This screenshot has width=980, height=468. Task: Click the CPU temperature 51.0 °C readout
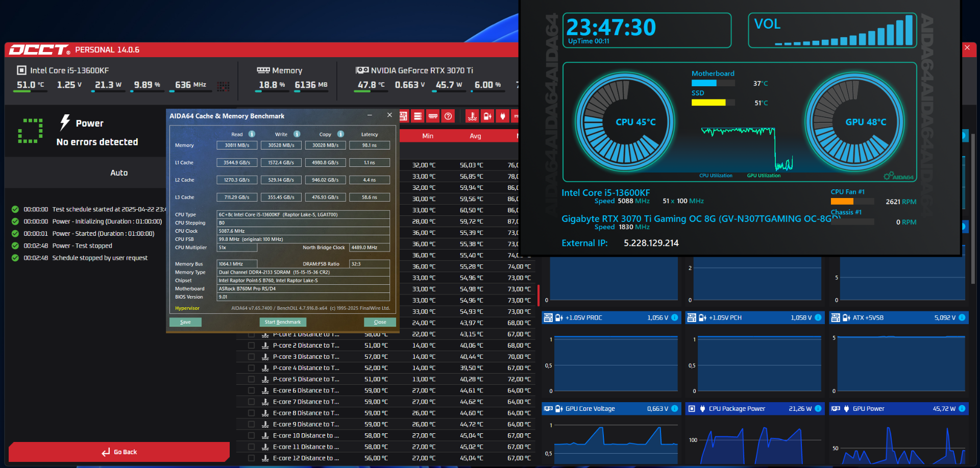click(x=31, y=85)
